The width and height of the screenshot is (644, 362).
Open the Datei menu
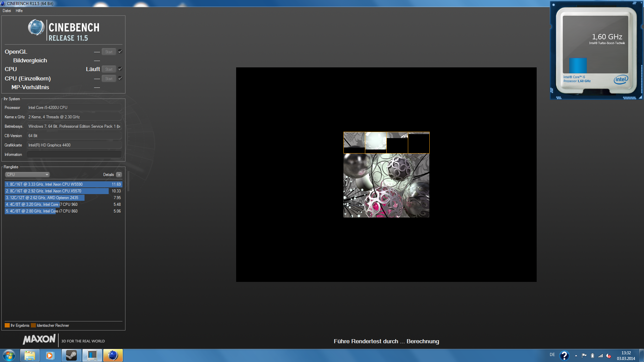[7, 11]
